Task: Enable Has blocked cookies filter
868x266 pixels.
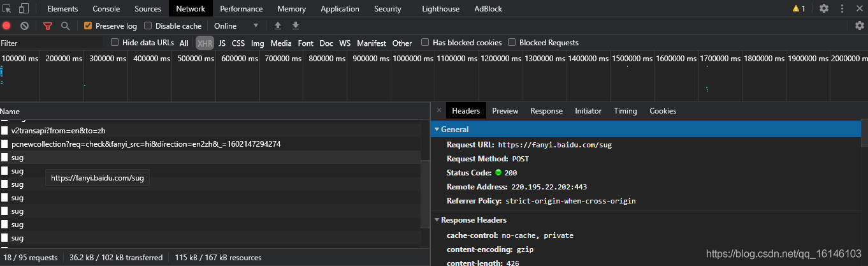Action: [425, 43]
